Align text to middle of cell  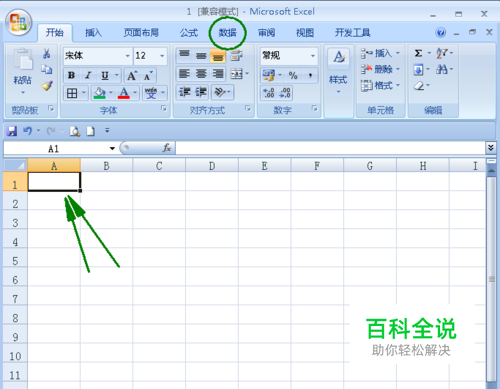201,55
